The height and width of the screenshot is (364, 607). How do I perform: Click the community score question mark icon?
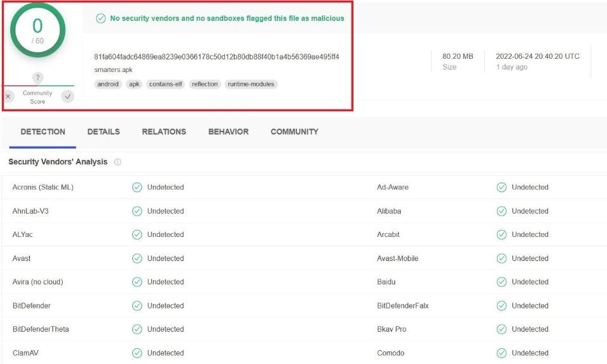pos(37,77)
